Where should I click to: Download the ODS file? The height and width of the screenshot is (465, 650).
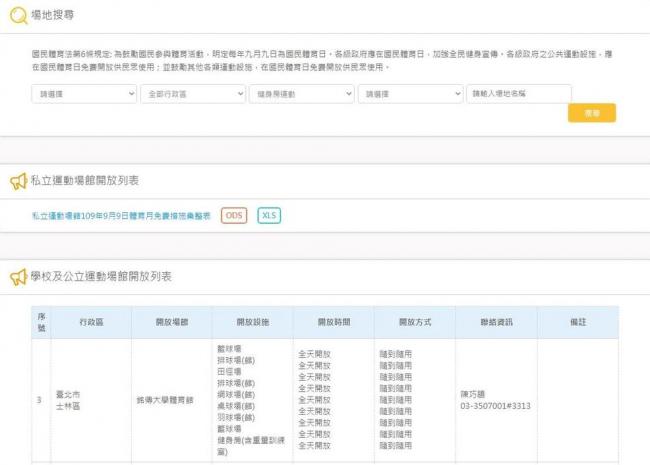click(234, 216)
